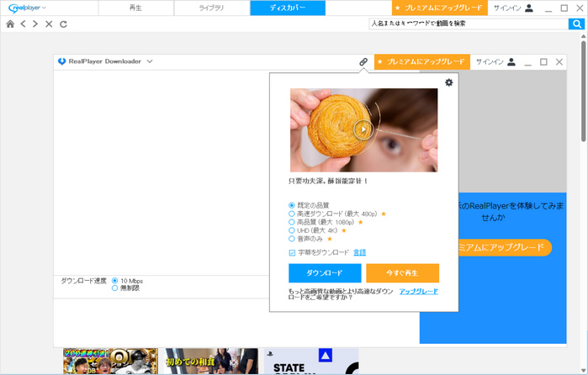Click the user icon in Downloader window
588x375 pixels.
point(511,62)
